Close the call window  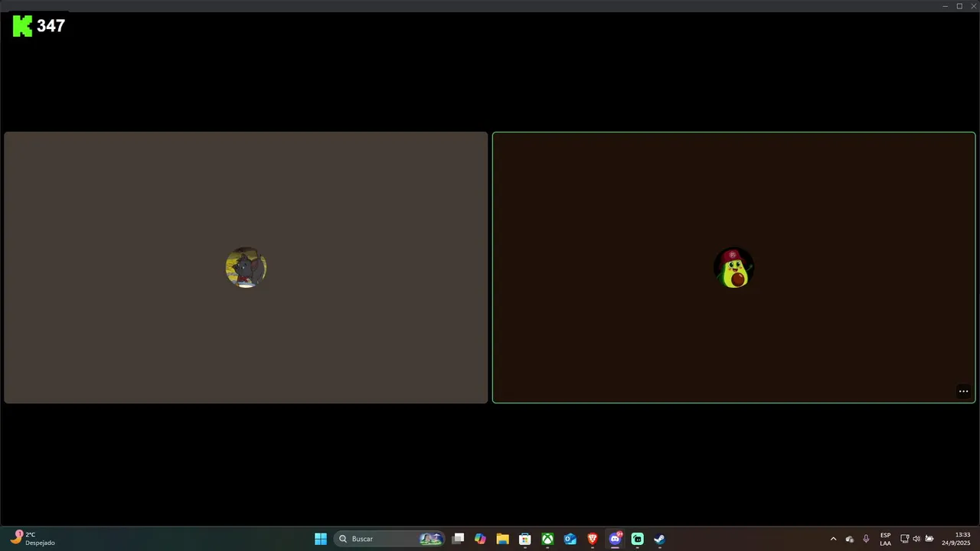(x=973, y=6)
